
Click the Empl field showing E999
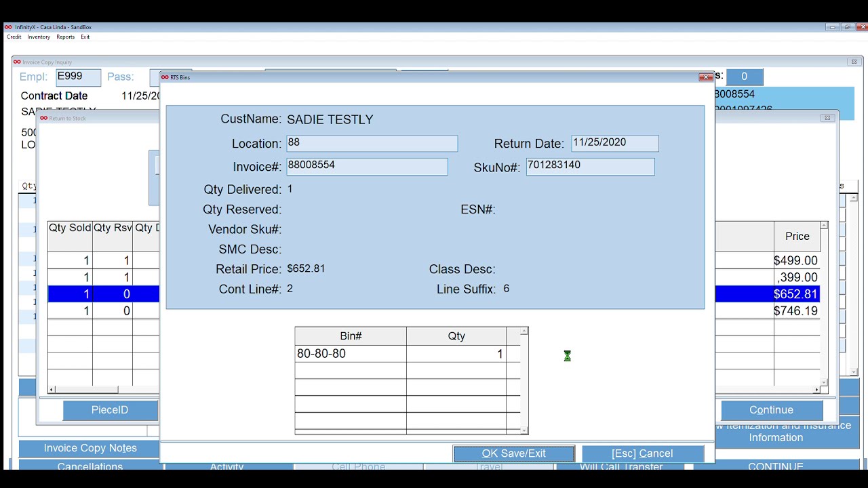78,77
